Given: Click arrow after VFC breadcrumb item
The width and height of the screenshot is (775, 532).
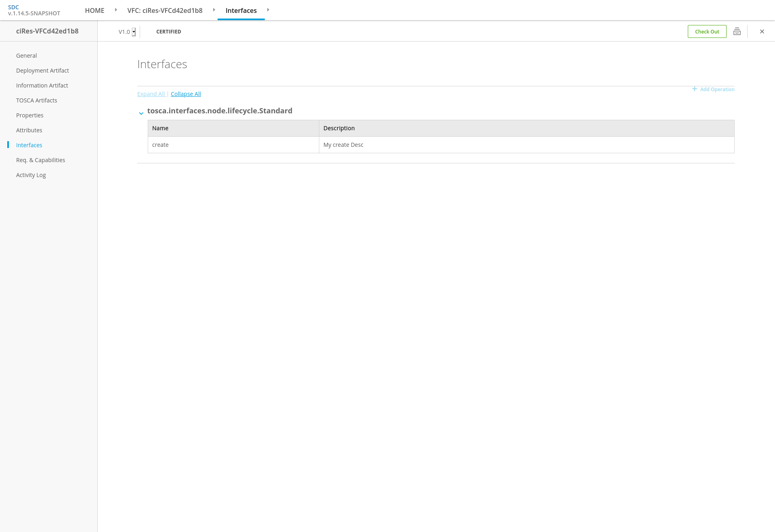Looking at the screenshot, I should tap(214, 10).
